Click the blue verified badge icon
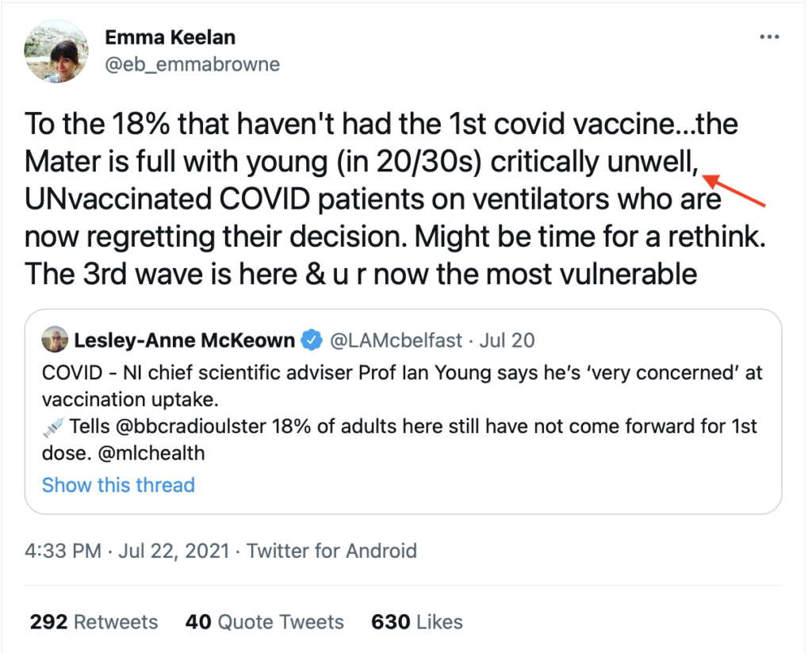This screenshot has width=812, height=653. click(x=312, y=340)
